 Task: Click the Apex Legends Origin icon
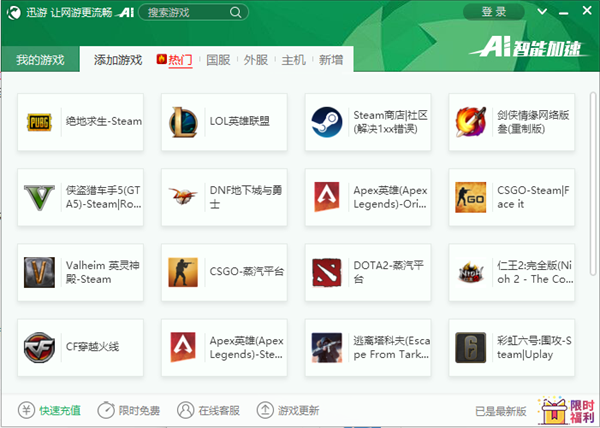[327, 197]
